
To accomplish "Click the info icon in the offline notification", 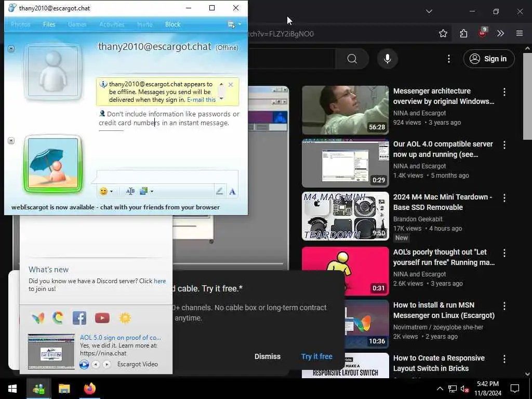I will (x=103, y=84).
